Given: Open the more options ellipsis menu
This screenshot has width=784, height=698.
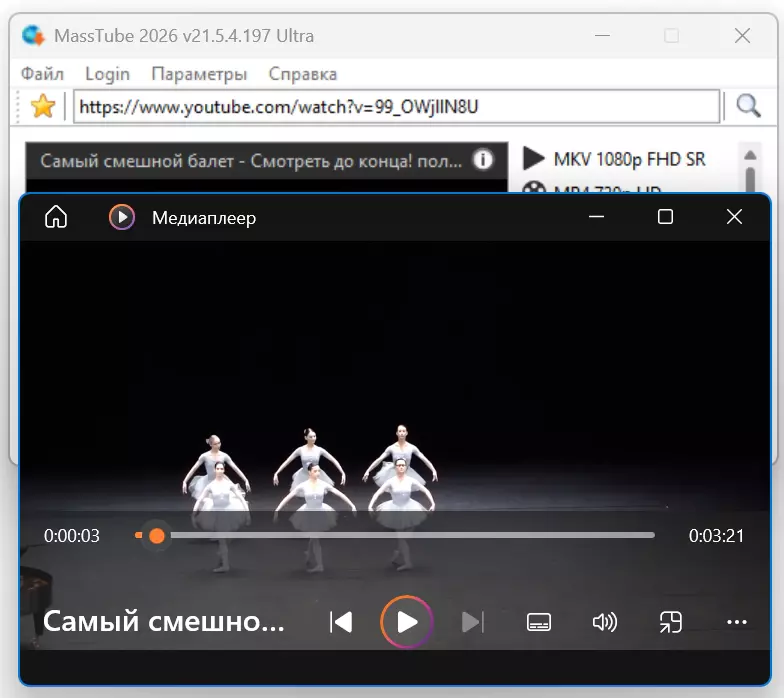Looking at the screenshot, I should pos(736,622).
